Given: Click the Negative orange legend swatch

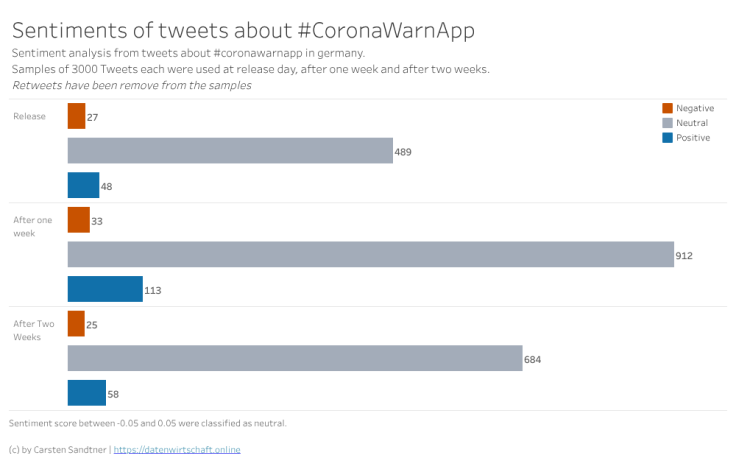Looking at the screenshot, I should [x=667, y=107].
